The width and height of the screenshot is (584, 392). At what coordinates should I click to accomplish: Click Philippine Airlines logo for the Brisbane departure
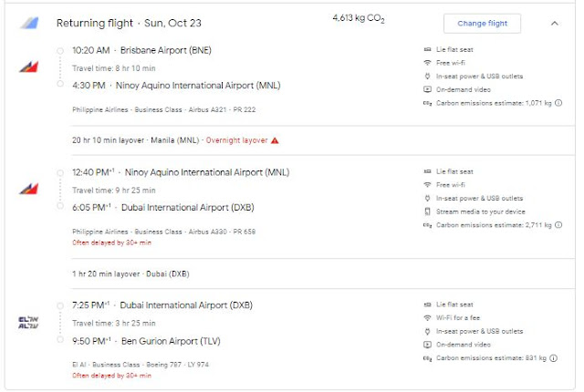click(28, 67)
